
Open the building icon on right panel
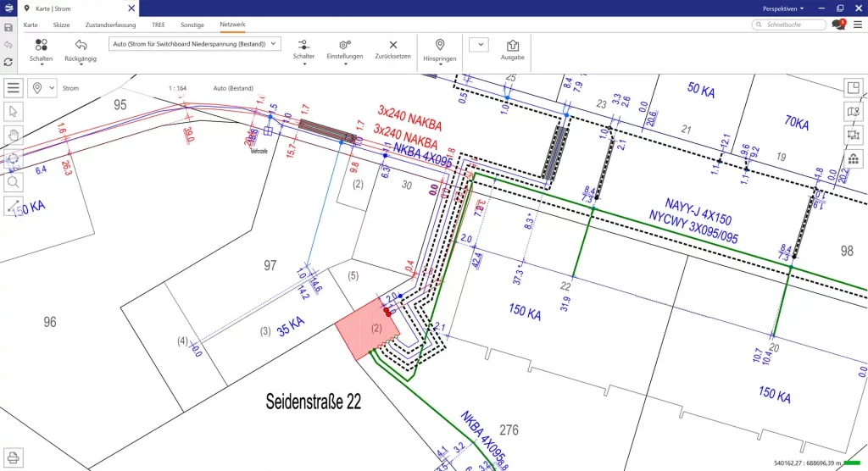point(854,158)
